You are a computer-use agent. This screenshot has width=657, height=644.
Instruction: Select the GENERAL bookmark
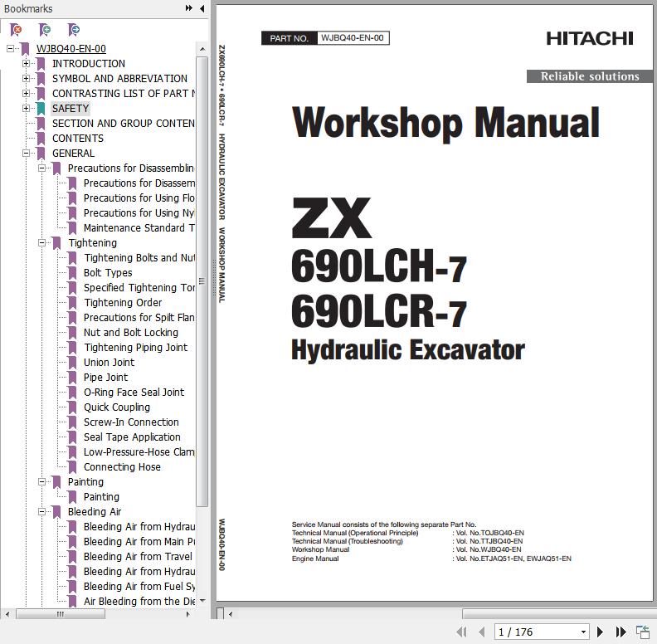click(x=73, y=154)
